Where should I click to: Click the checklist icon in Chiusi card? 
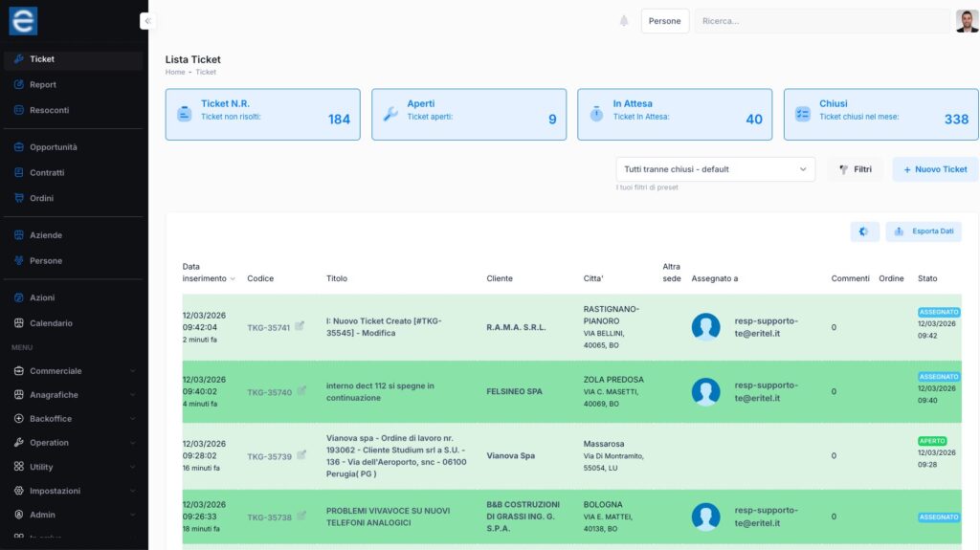tap(803, 114)
